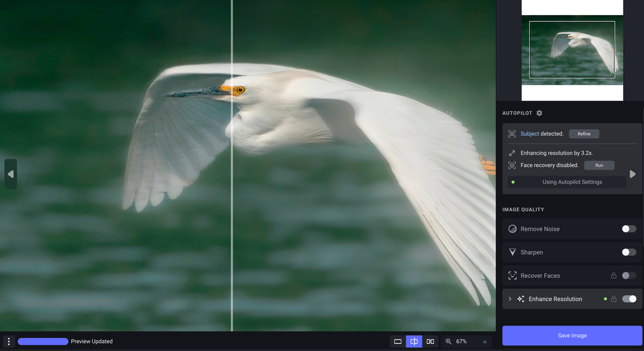The height and width of the screenshot is (351, 644).
Task: Click the Remove Noise icon
Action: click(x=513, y=229)
